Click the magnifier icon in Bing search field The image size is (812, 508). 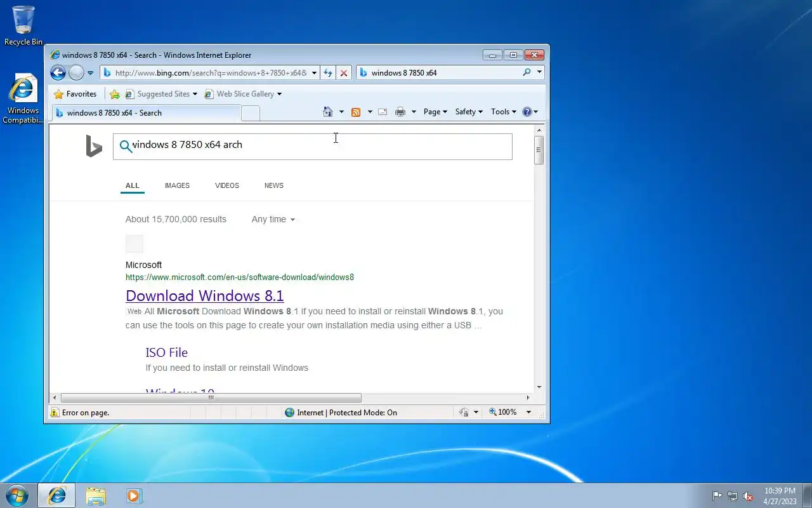tap(126, 147)
